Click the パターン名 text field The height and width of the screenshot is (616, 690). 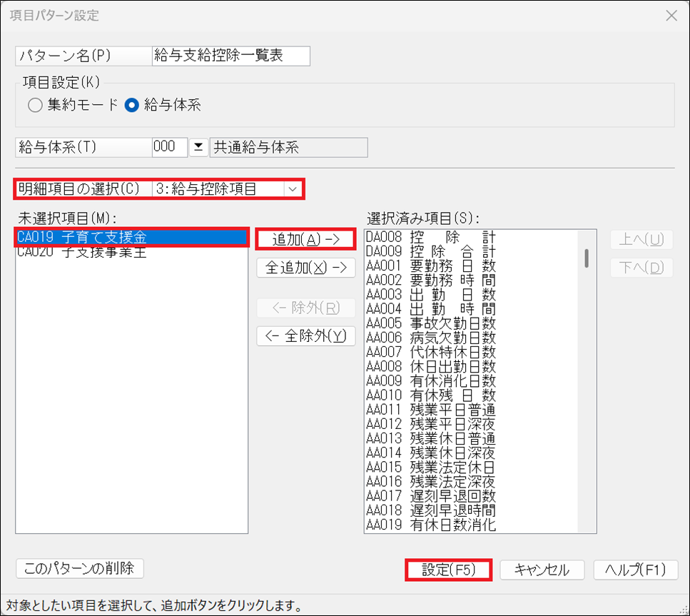tap(230, 56)
